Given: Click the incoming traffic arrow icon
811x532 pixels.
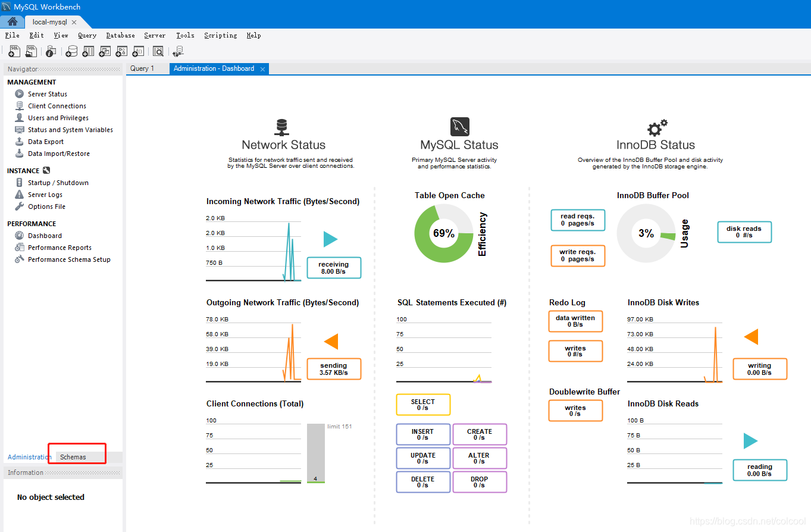Looking at the screenshot, I should click(330, 239).
